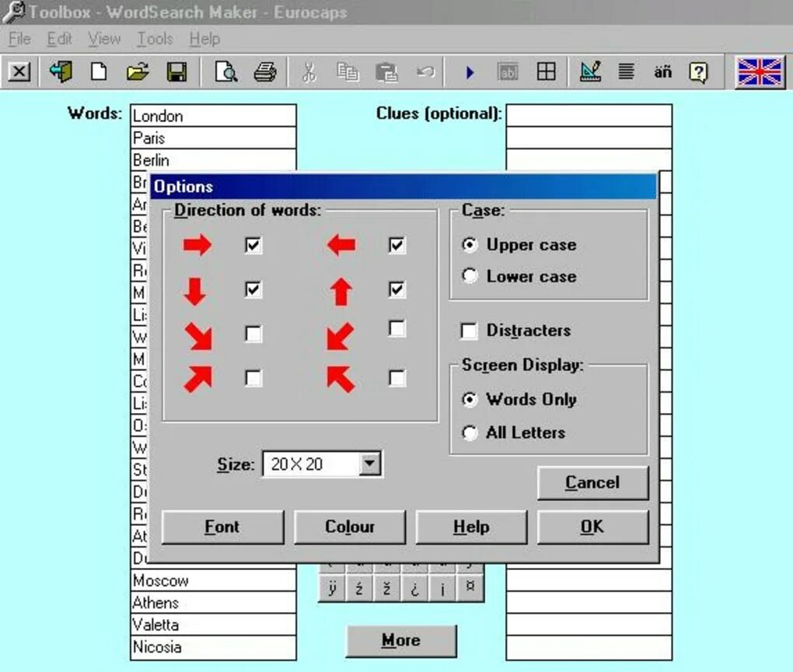Click the Help button in Options
The height and width of the screenshot is (672, 793).
point(471,527)
